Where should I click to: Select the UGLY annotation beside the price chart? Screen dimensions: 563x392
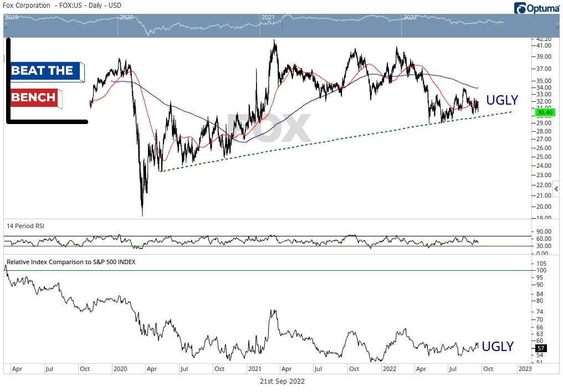[x=501, y=100]
